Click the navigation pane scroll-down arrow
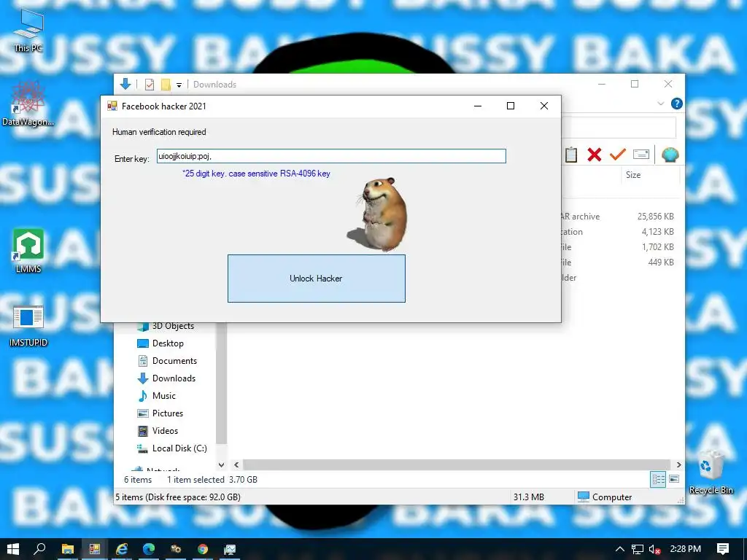Screen dimensions: 747x560 click(x=222, y=464)
